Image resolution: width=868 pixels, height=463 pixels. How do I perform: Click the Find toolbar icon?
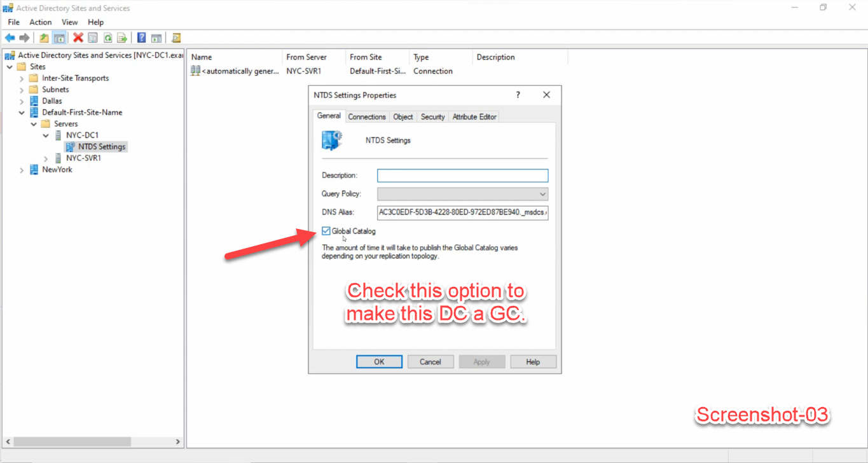[x=176, y=38]
